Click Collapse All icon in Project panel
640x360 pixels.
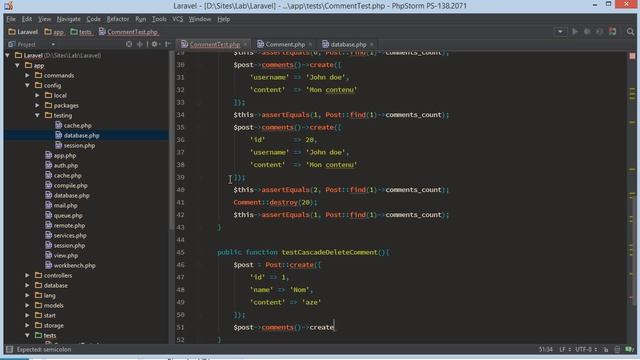pos(140,44)
